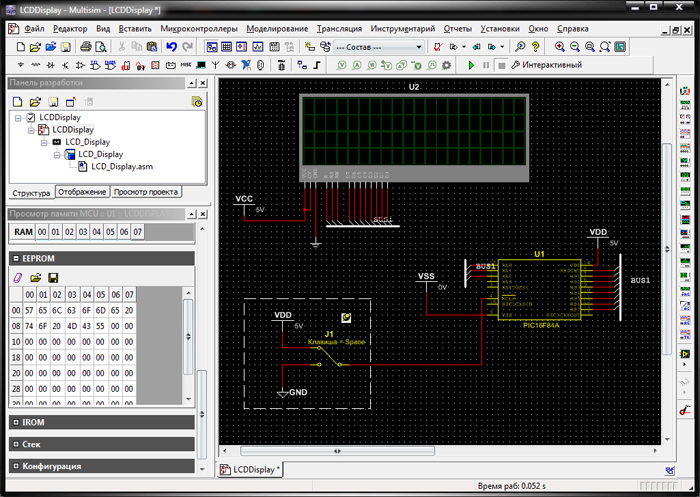Viewport: 700px width, 497px height.
Task: Open the Инструментарий menu
Action: (403, 29)
